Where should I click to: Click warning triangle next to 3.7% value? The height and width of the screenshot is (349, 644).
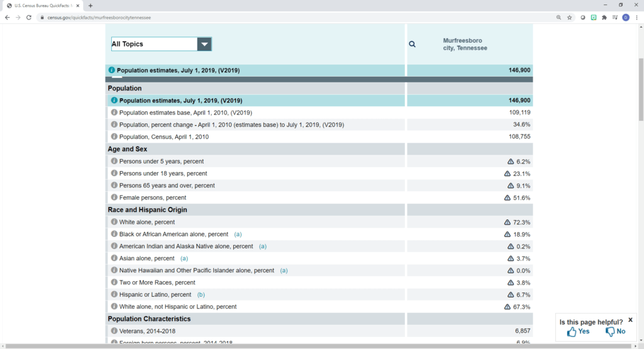[x=511, y=258]
